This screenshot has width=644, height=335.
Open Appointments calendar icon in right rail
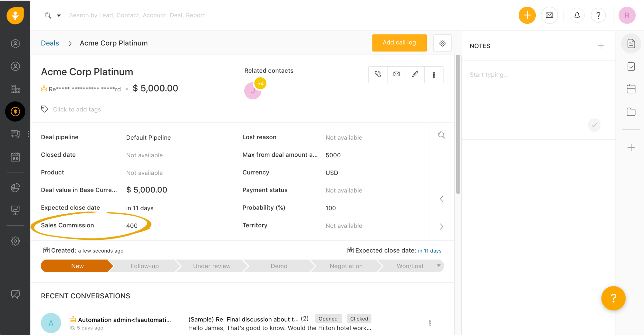[x=631, y=89]
